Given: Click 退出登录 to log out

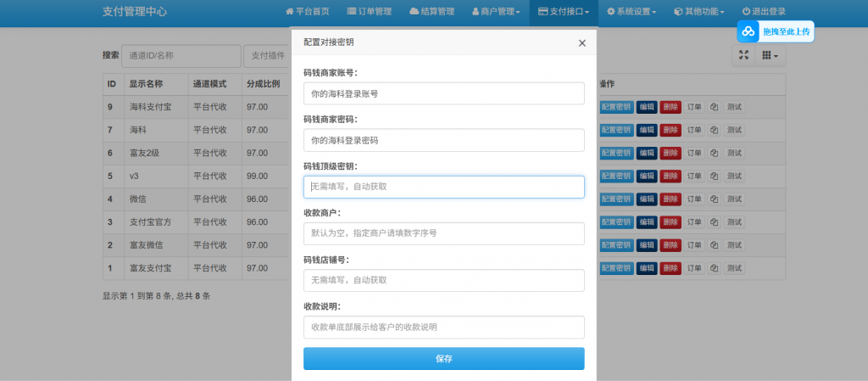Looking at the screenshot, I should pyautogui.click(x=763, y=12).
